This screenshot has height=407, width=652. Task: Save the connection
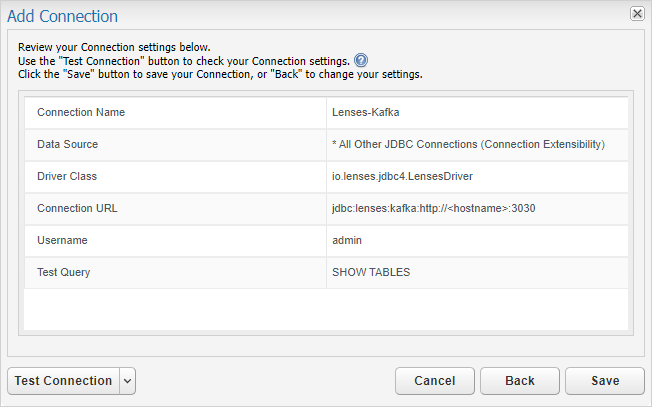pyautogui.click(x=604, y=381)
